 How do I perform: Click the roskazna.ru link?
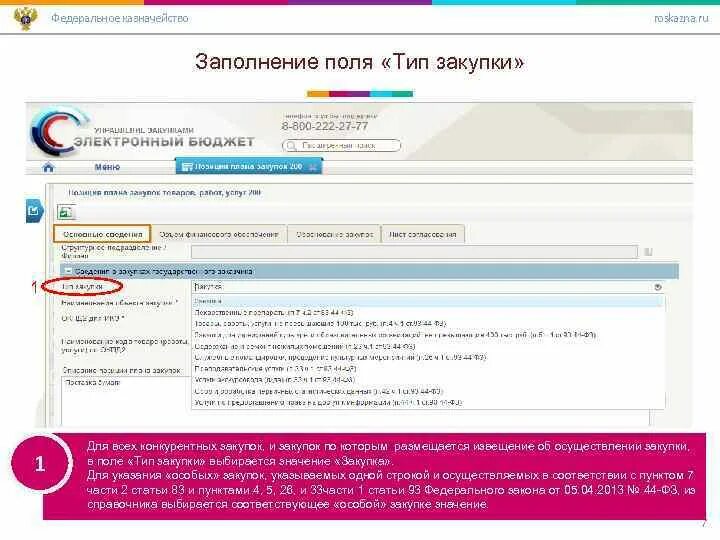(681, 18)
